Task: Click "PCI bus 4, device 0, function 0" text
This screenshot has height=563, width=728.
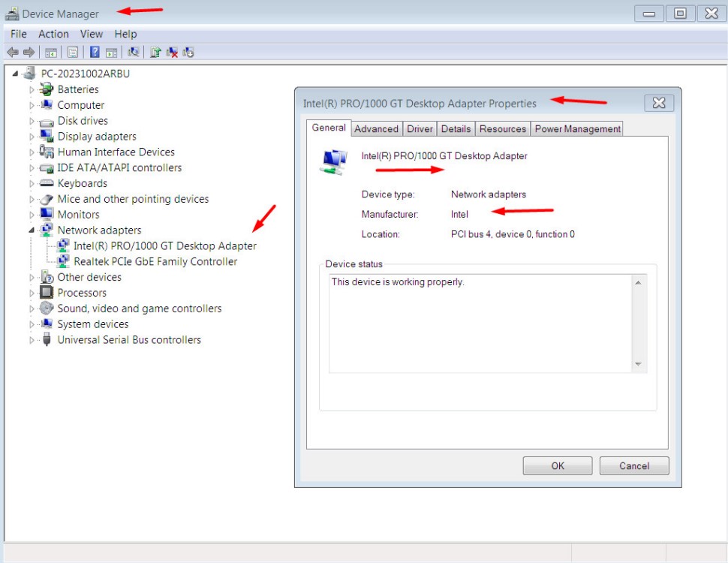Action: [x=513, y=234]
